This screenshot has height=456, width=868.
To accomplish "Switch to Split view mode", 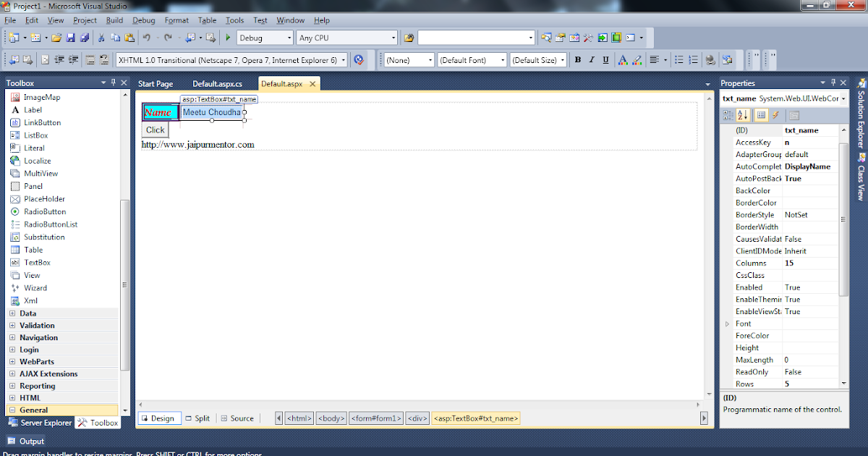I will [197, 418].
